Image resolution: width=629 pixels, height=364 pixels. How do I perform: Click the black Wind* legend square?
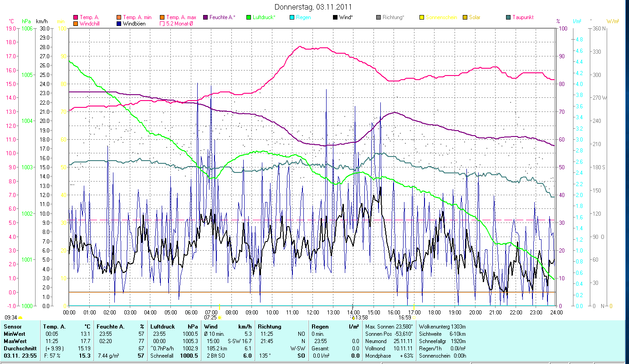(x=335, y=17)
